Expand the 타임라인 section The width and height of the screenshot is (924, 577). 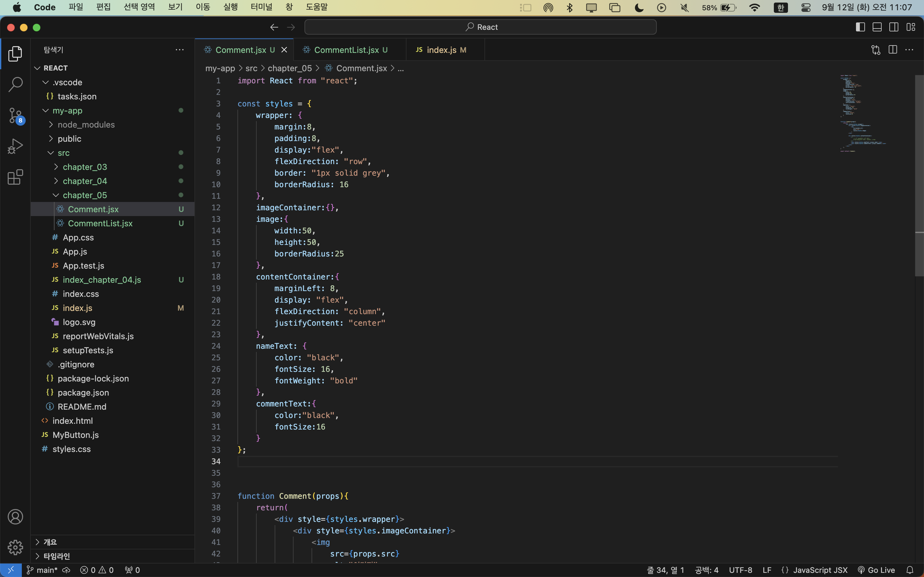pyautogui.click(x=56, y=556)
